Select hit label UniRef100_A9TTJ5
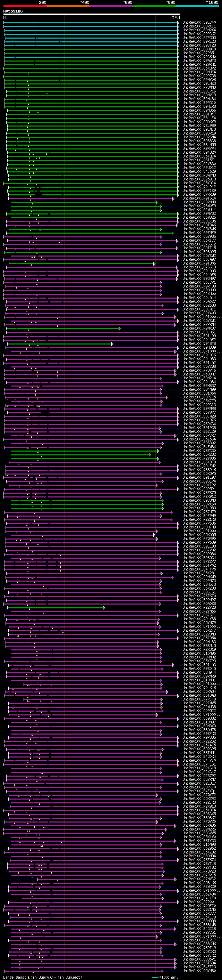 coord(199,248)
